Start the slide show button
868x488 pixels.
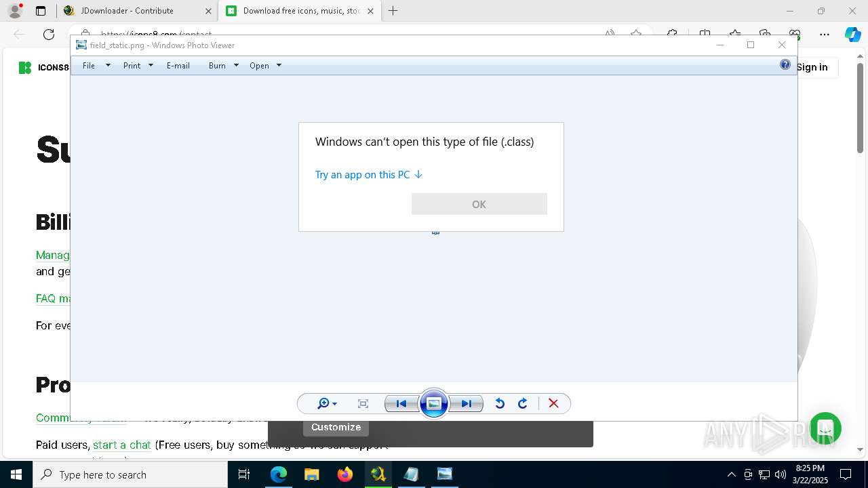pyautogui.click(x=434, y=404)
